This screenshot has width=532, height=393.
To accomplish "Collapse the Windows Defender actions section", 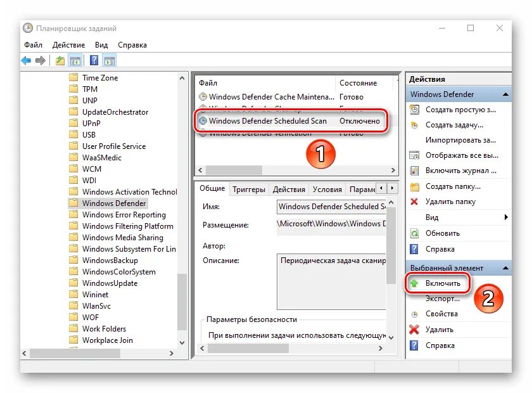I will [505, 94].
